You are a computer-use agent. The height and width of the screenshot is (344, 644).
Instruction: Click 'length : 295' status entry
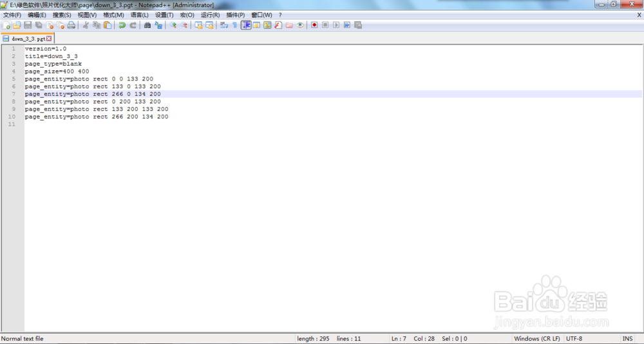tap(314, 339)
